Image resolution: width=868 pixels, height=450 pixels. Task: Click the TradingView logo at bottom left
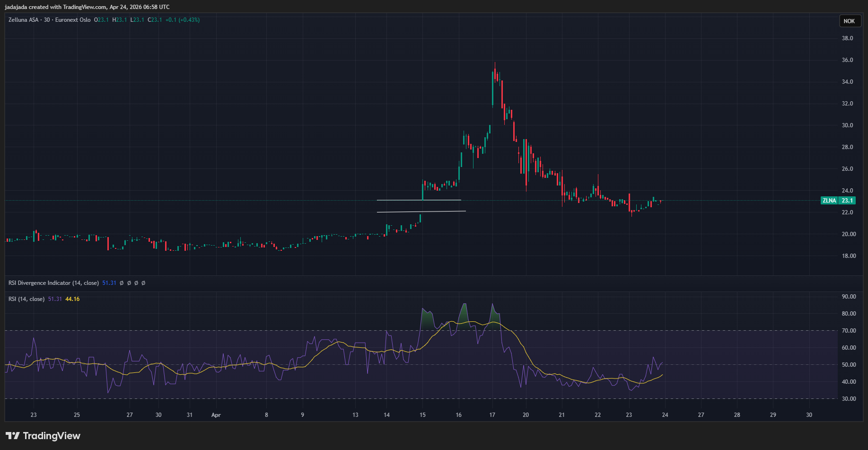tap(43, 436)
